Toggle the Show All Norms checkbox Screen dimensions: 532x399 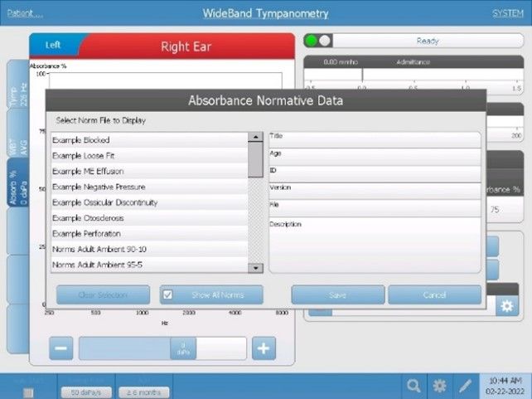coord(167,294)
